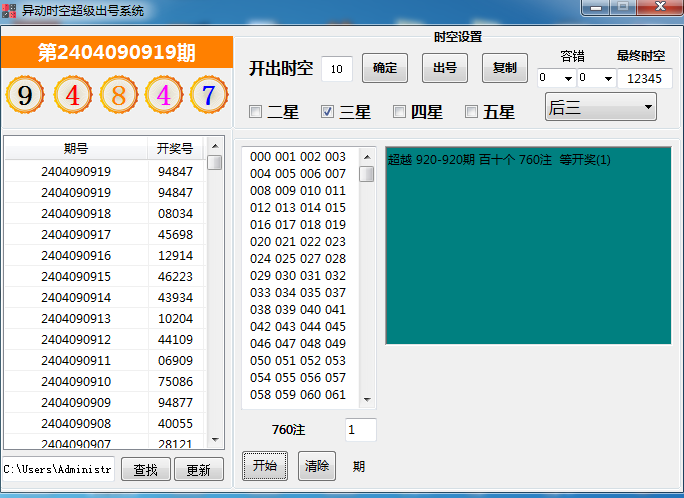The image size is (684, 498).
Task: Select row 2404090910 in history table
Action: tap(105, 382)
